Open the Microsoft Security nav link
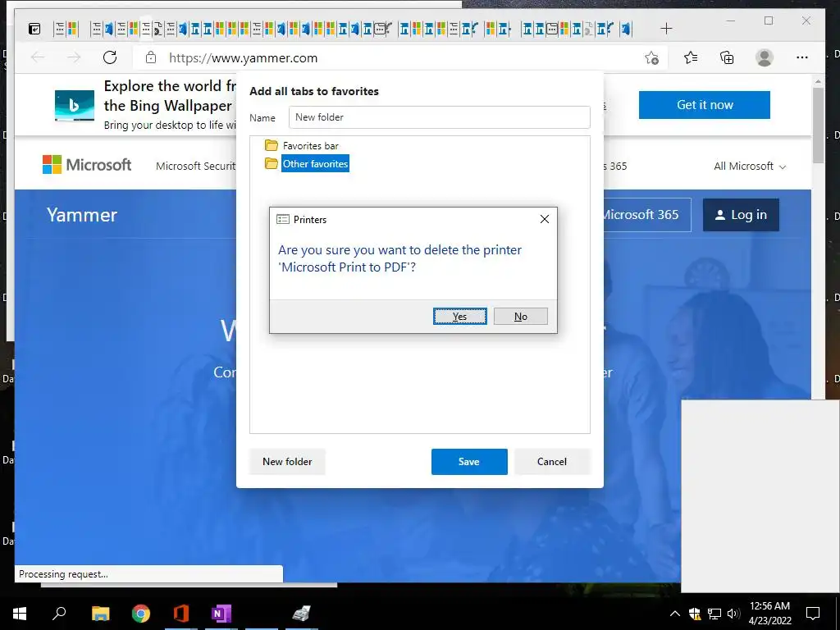 tap(195, 166)
